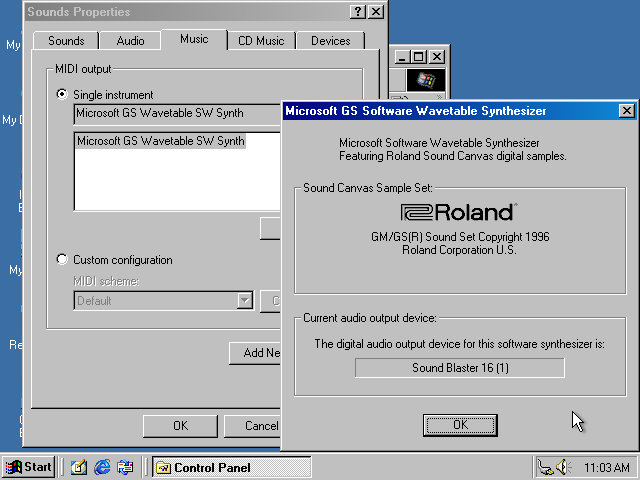Click the Windows logo in Control Panel window

click(426, 80)
